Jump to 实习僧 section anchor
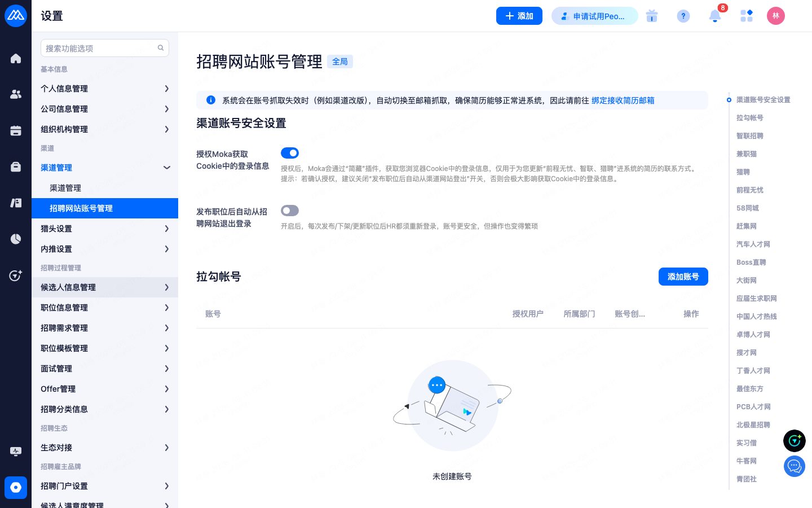 747,443
